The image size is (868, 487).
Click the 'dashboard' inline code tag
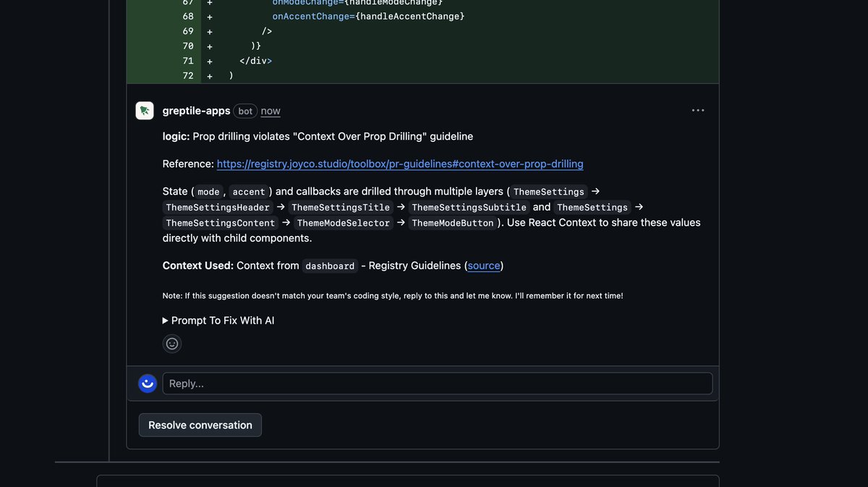[x=330, y=266]
